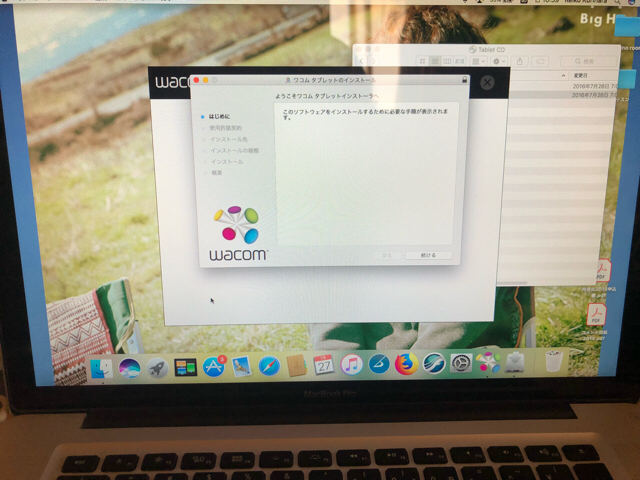Viewport: 640px width, 480px height.
Task: Select the 概要 step in the installer sidebar
Action: 217,173
